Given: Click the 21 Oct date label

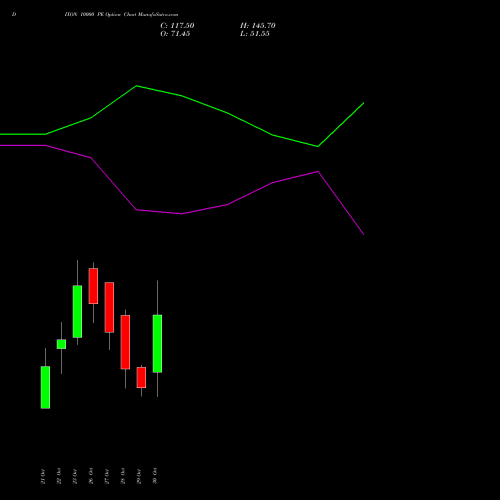Looking at the screenshot, I should (x=43, y=476).
